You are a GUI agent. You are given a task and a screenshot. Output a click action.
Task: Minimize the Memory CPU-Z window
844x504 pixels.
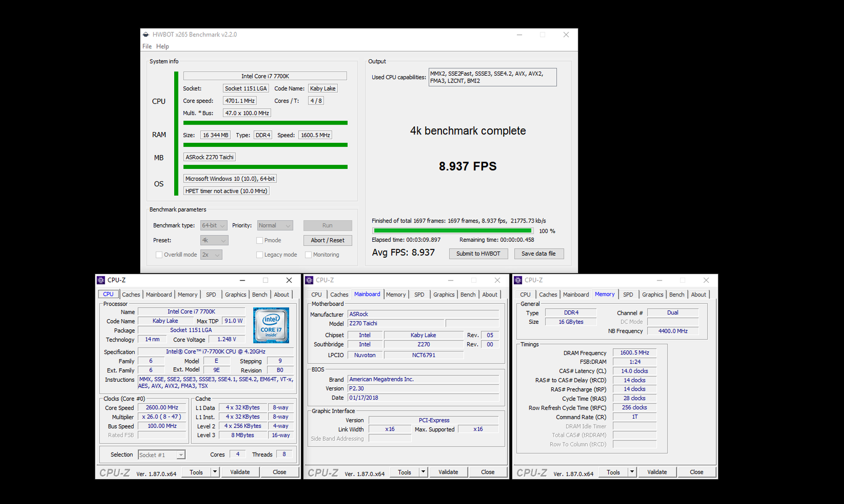(660, 280)
